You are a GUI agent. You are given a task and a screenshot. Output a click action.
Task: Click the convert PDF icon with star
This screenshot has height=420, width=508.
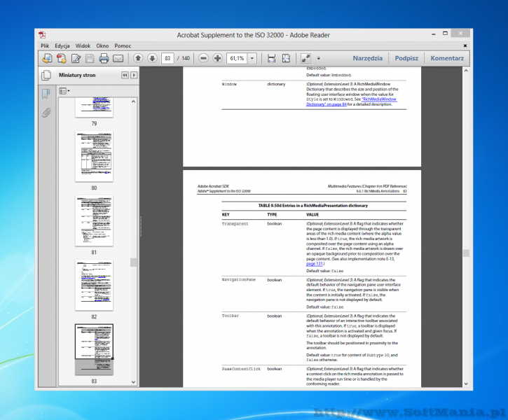(61, 58)
